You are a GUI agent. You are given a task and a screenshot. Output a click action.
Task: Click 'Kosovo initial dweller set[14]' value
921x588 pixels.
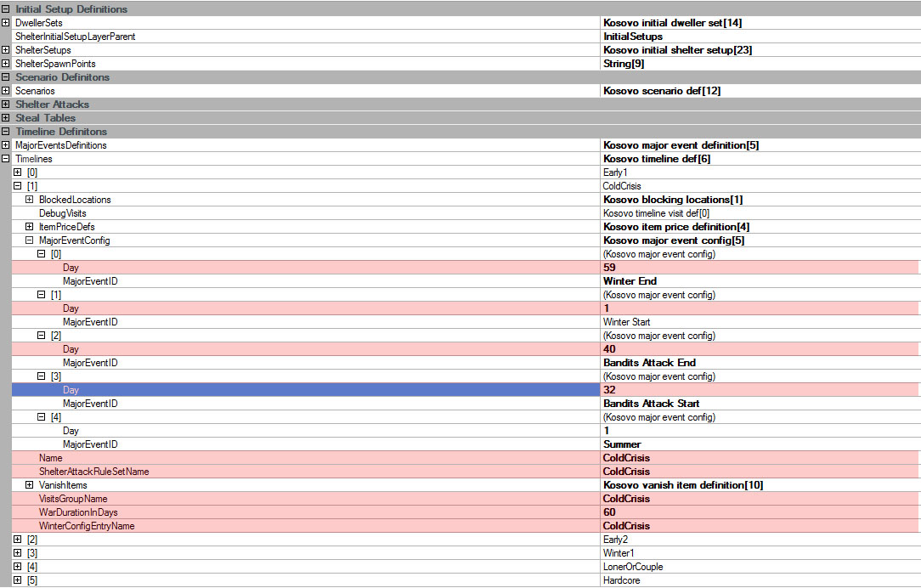click(x=673, y=23)
